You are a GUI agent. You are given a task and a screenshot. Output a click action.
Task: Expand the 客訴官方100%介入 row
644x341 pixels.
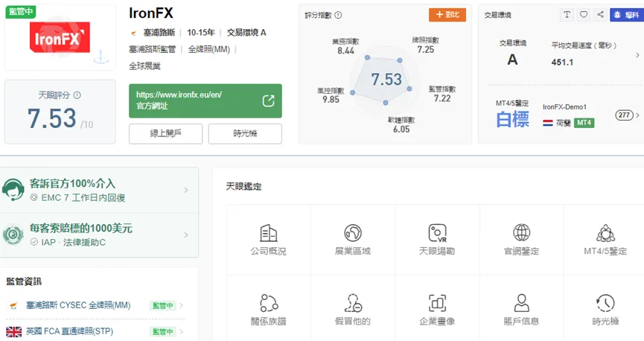[x=99, y=190]
